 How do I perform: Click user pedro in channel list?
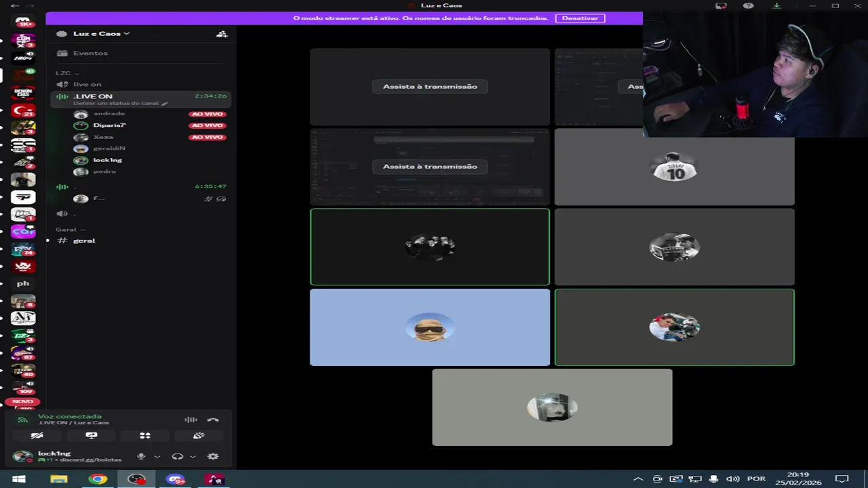[104, 171]
